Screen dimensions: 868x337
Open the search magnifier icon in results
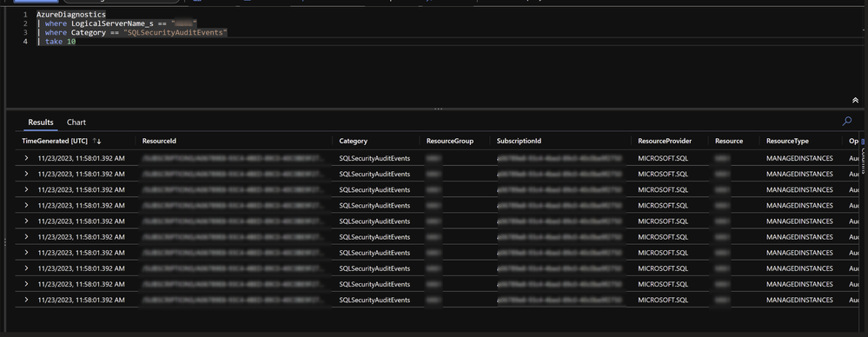pos(847,122)
